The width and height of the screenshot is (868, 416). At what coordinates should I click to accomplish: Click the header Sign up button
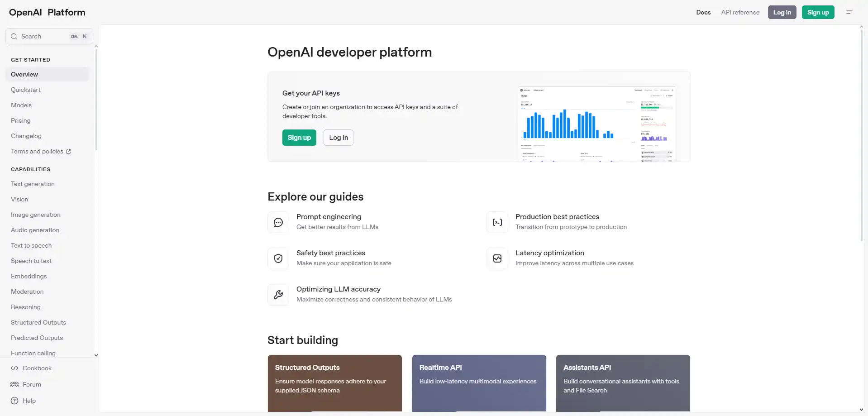[x=818, y=12]
